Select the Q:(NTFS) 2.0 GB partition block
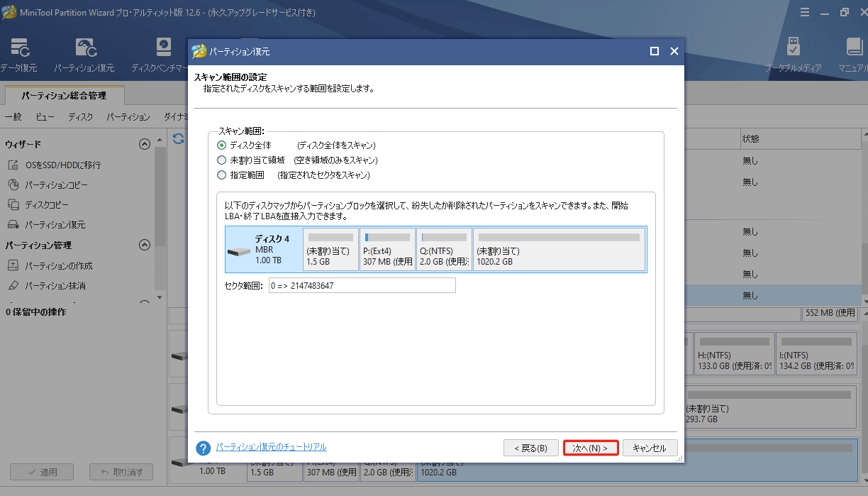The height and width of the screenshot is (496, 868). click(x=444, y=249)
